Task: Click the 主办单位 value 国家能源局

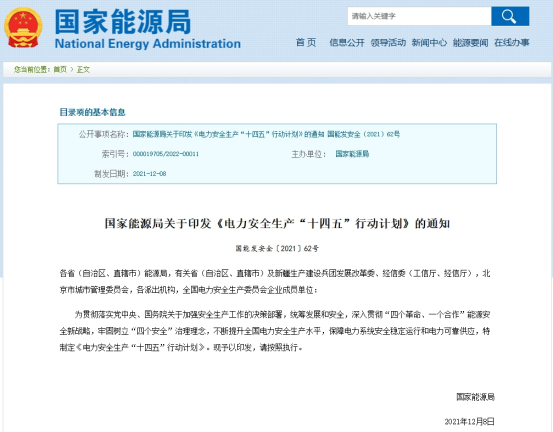Action: [x=352, y=154]
